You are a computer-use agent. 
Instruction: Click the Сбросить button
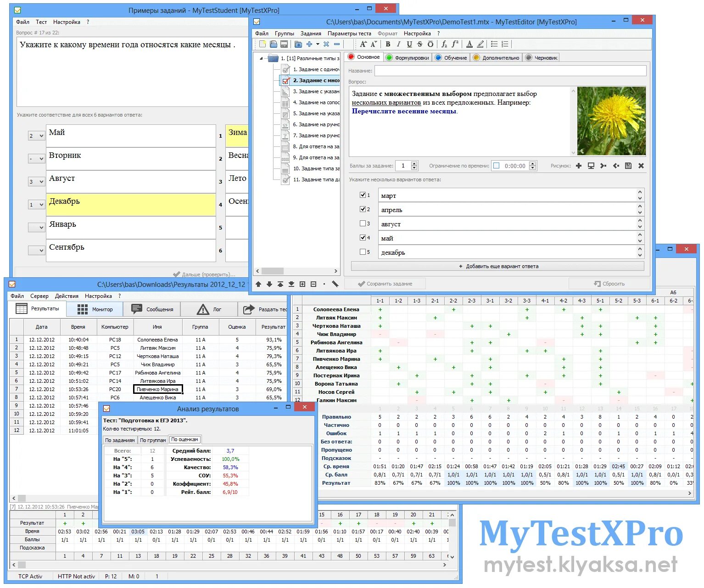pos(609,284)
